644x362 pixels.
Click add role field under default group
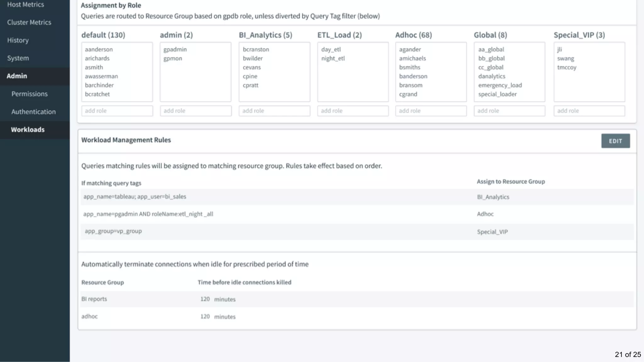click(117, 111)
